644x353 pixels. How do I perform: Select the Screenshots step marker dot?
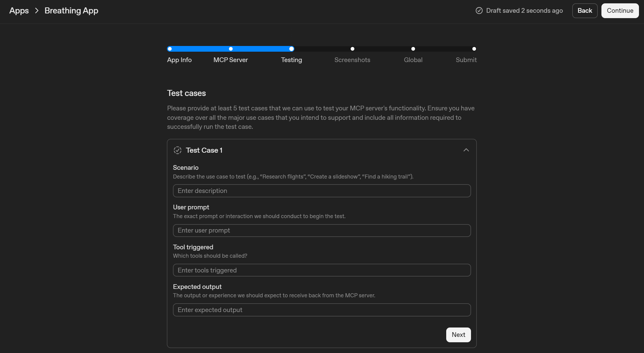tap(352, 49)
